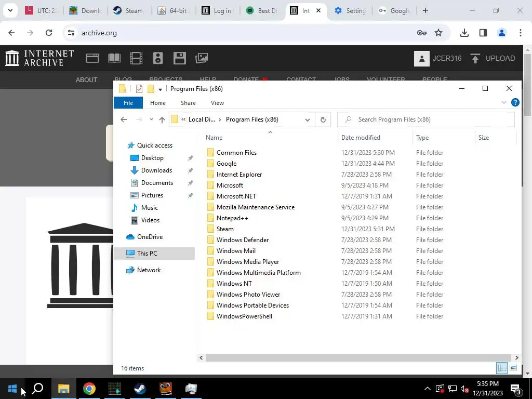Open Chrome three-dot menu
Image resolution: width=532 pixels, height=399 pixels.
tap(520, 33)
